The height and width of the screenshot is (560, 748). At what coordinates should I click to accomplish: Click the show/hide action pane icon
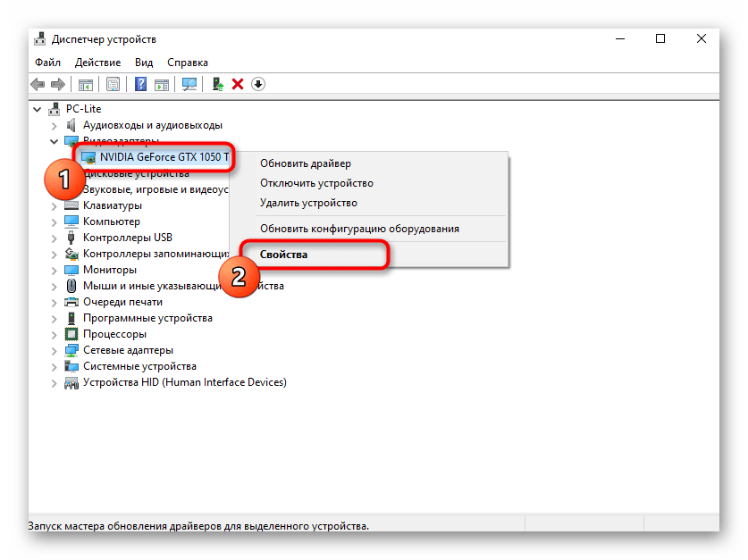(x=162, y=84)
